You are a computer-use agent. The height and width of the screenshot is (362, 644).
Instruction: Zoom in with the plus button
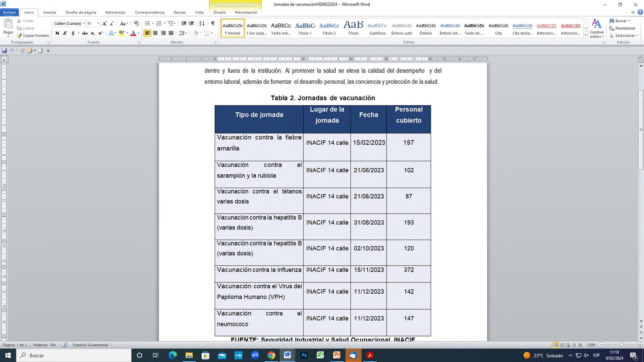point(639,345)
